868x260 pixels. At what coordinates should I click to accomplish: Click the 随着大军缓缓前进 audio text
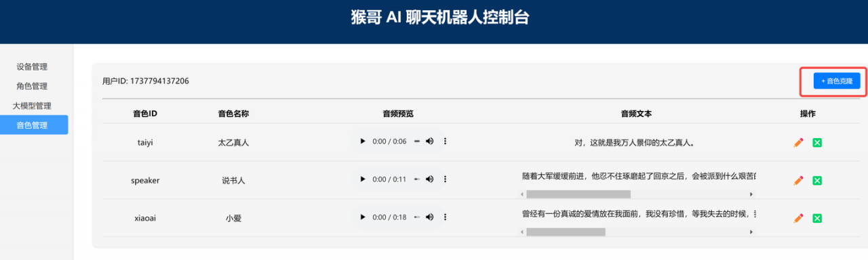(638, 177)
